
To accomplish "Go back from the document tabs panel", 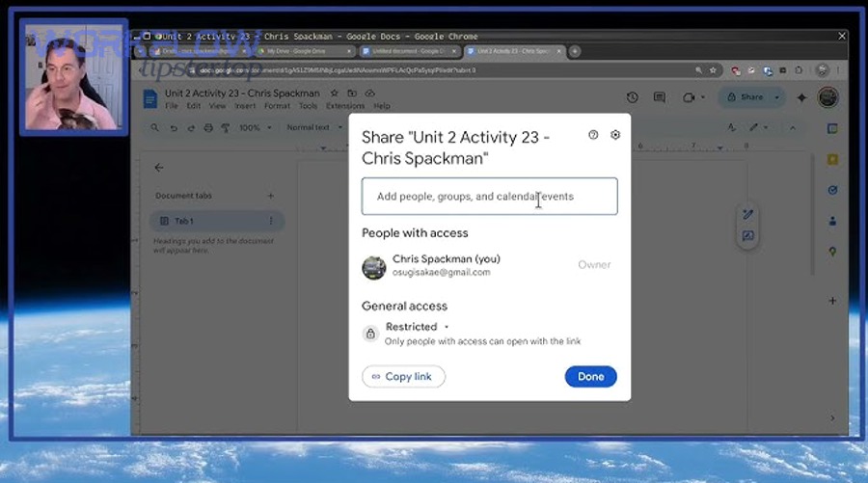I will click(x=159, y=168).
